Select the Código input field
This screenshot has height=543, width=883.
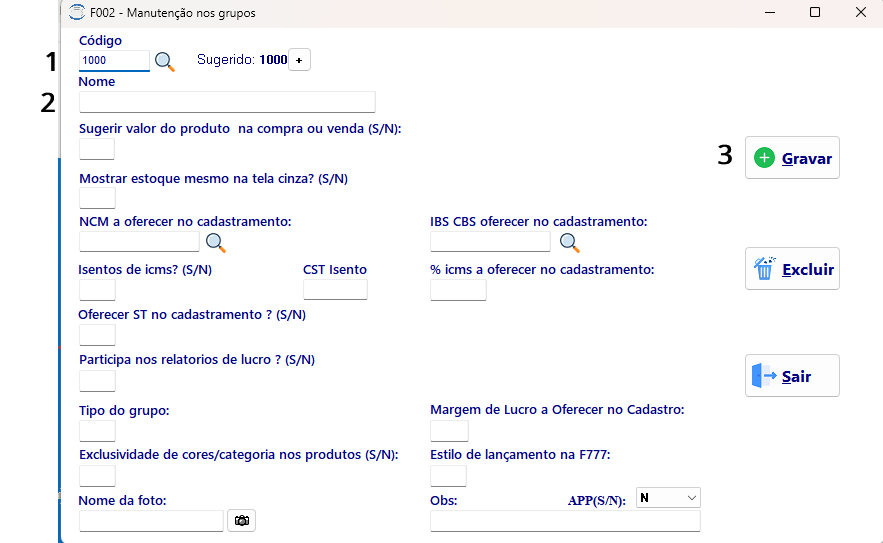pos(114,60)
